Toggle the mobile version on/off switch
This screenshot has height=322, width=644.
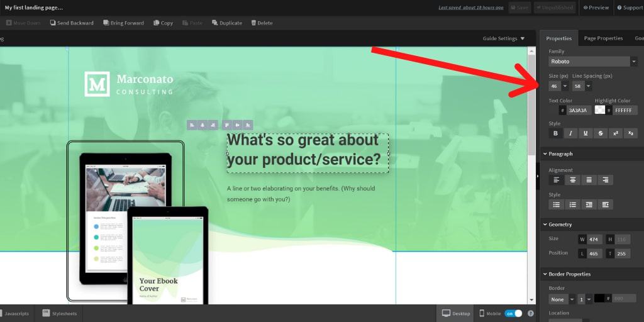(x=513, y=313)
